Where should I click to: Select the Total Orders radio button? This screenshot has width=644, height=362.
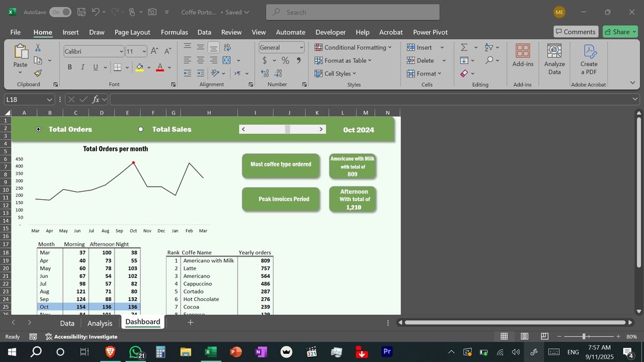tap(39, 129)
